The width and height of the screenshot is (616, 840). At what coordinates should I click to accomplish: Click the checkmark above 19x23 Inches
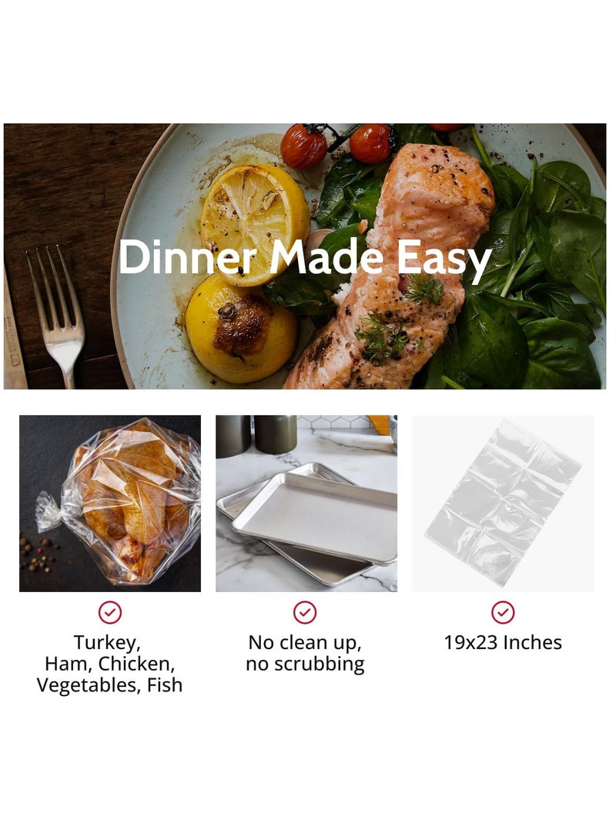(x=503, y=612)
